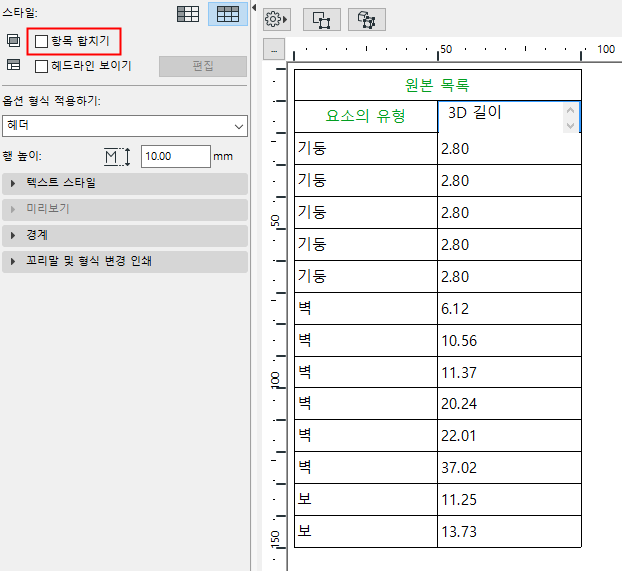The height and width of the screenshot is (571, 622).
Task: Expand the 미리보기 section
Action: [125, 209]
